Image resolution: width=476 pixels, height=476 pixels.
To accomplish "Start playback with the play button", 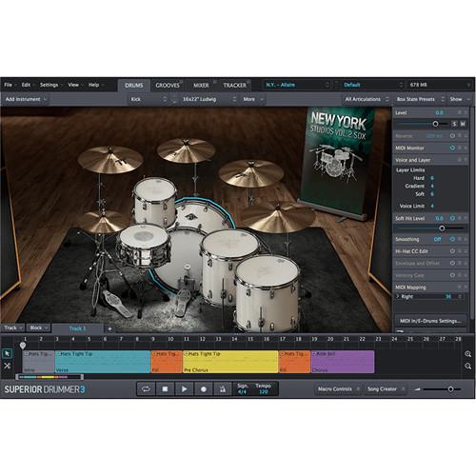I will tap(184, 389).
